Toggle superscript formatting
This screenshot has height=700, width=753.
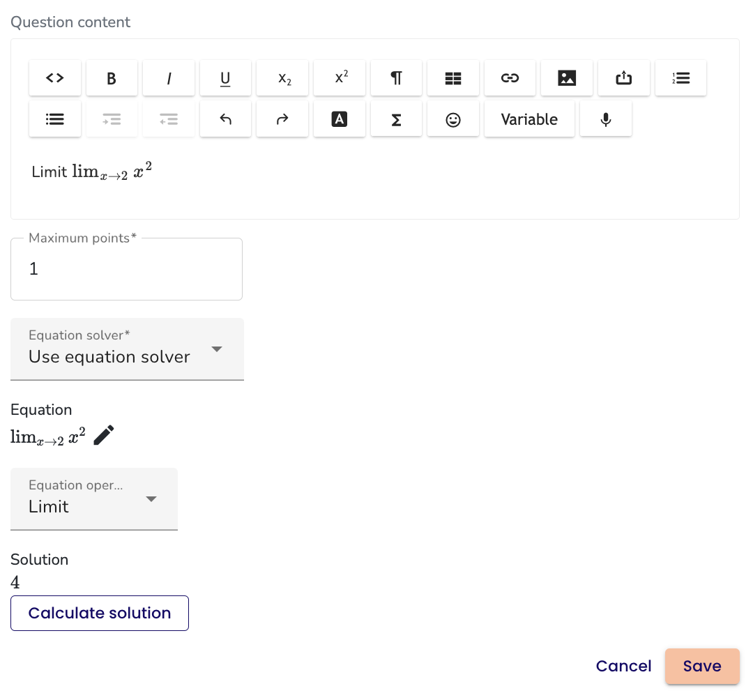[340, 78]
